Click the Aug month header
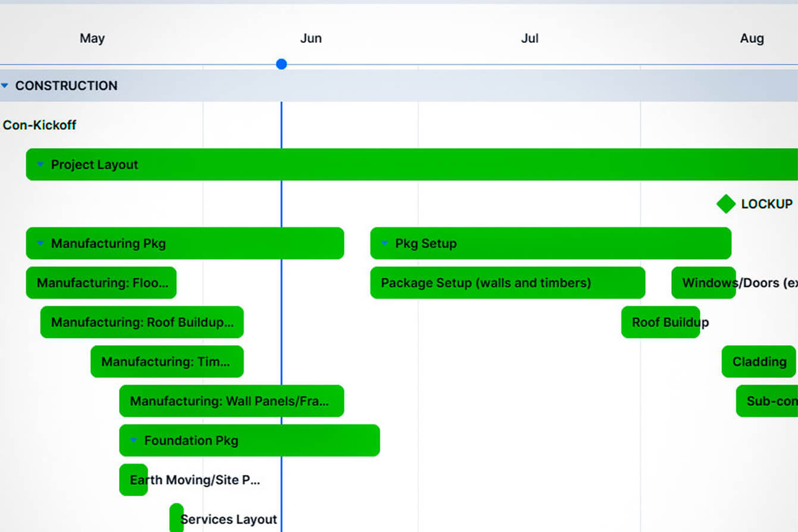Viewport: 798px width, 532px height. click(752, 39)
